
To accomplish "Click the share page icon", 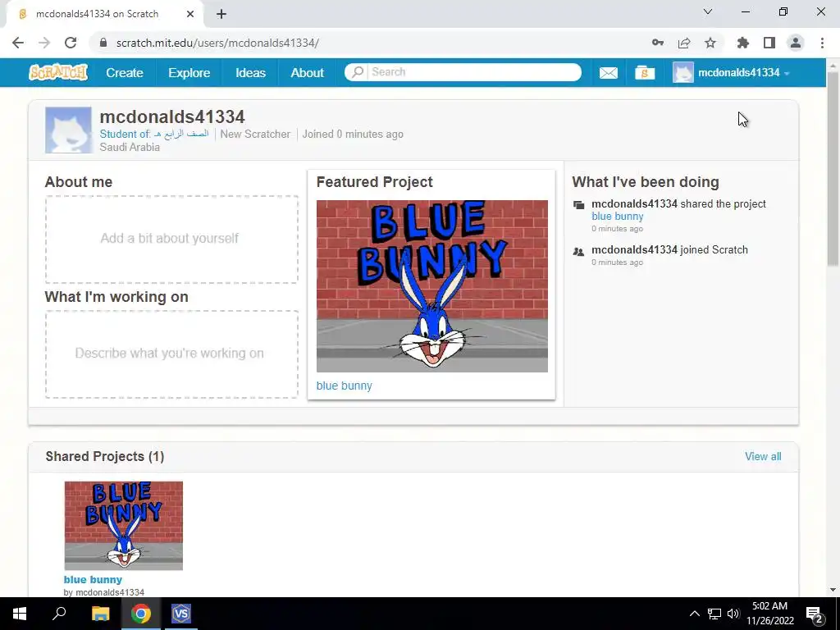I will coord(684,43).
